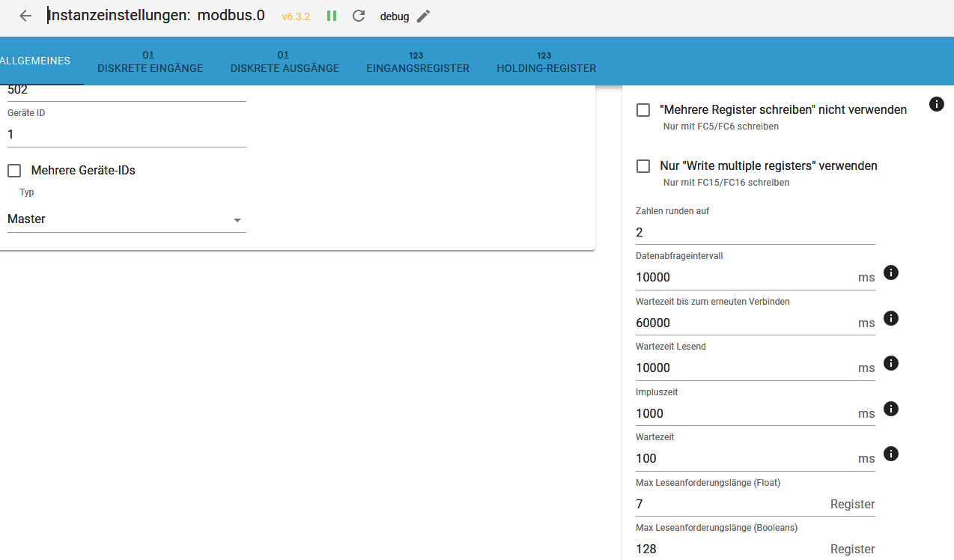Enable Nur "Write multiple registers" verwenden
Viewport: 954px width, 560px height.
pos(642,166)
